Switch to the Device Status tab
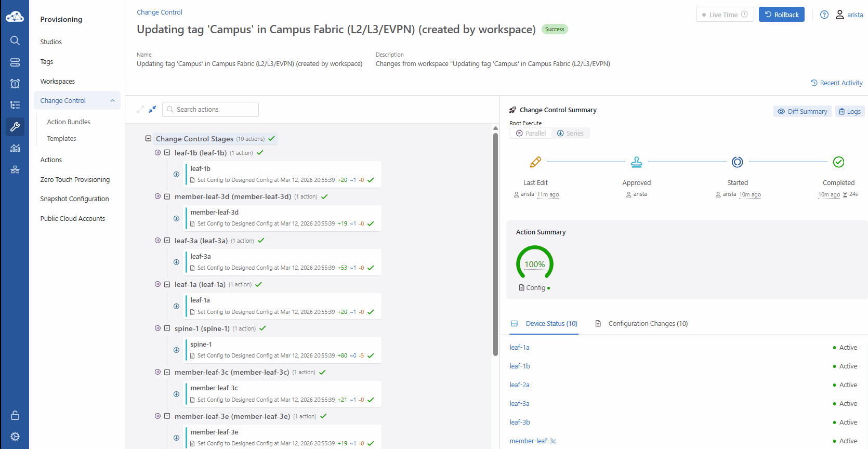 pos(544,323)
